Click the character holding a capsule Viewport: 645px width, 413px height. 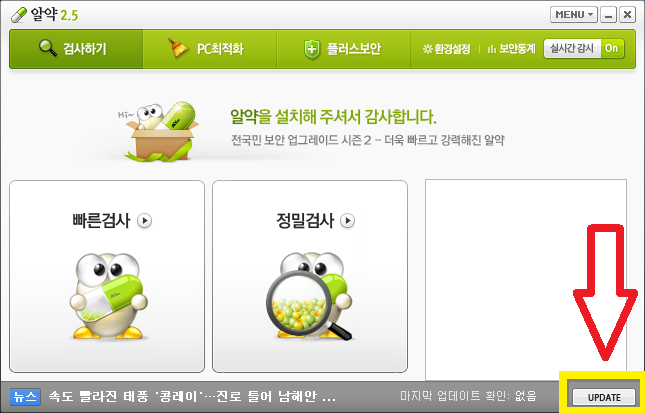click(108, 296)
